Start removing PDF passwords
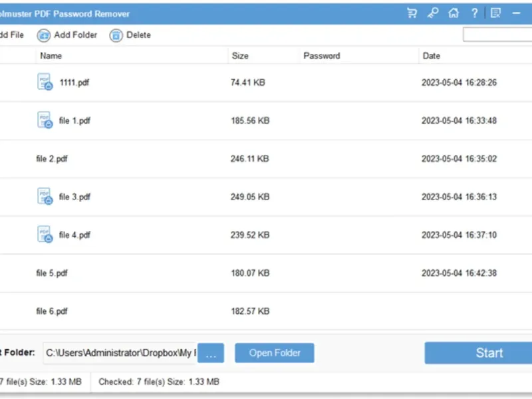 pos(478,353)
